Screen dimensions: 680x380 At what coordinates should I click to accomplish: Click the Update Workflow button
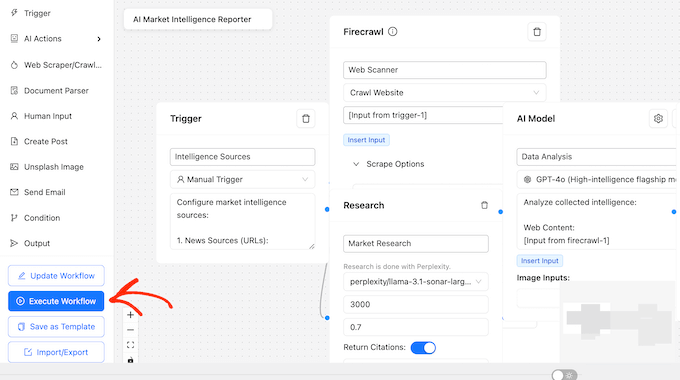point(56,276)
